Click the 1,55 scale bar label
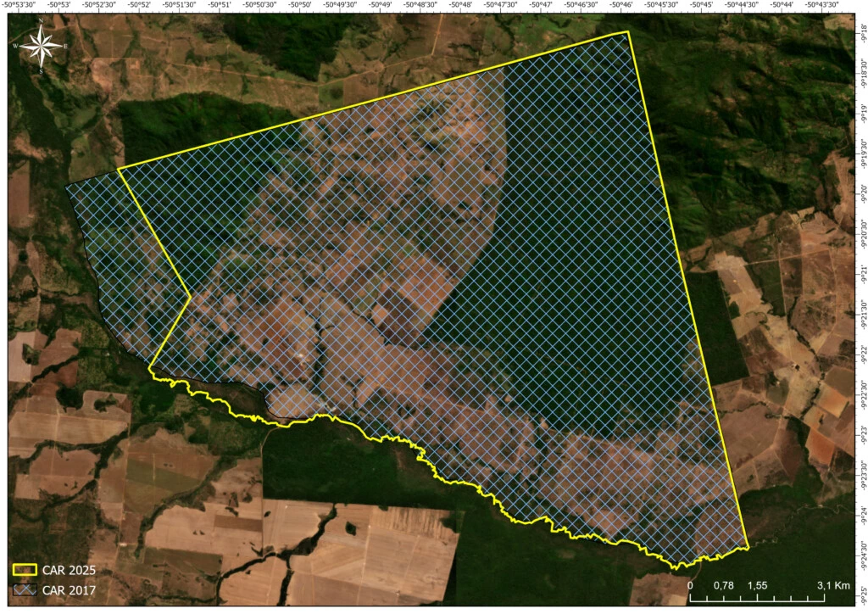The height and width of the screenshot is (614, 868). coord(757,585)
